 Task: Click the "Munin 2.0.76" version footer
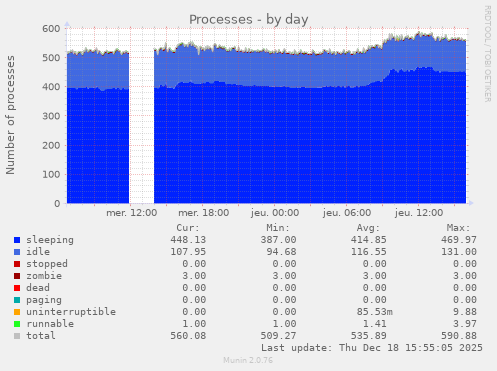pos(248,360)
